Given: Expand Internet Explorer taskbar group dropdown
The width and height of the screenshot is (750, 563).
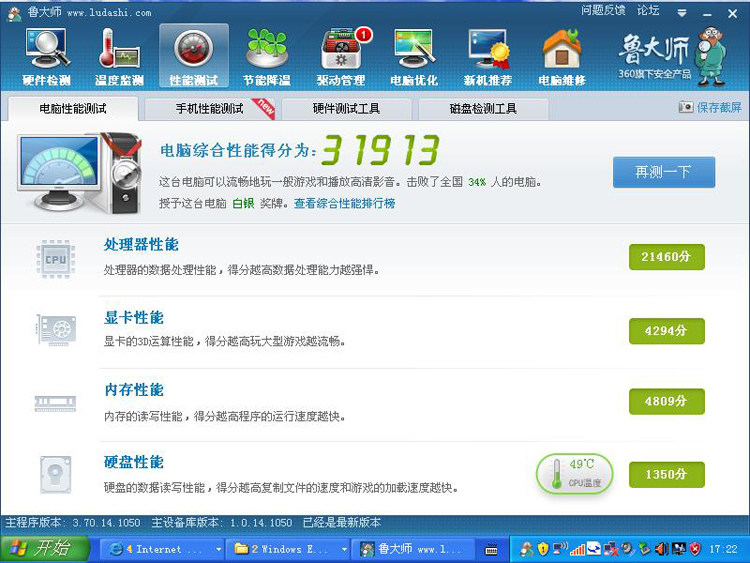Looking at the screenshot, I should pos(220,549).
